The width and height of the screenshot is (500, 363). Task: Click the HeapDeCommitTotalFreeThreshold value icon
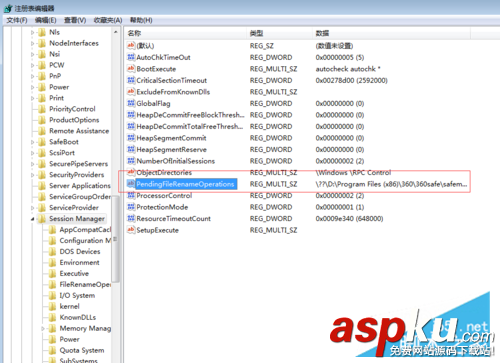[x=131, y=126]
